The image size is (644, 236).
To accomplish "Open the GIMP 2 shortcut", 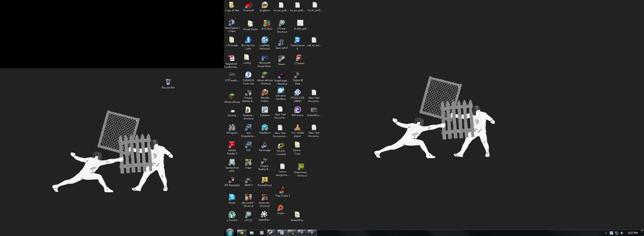I will point(248,182).
